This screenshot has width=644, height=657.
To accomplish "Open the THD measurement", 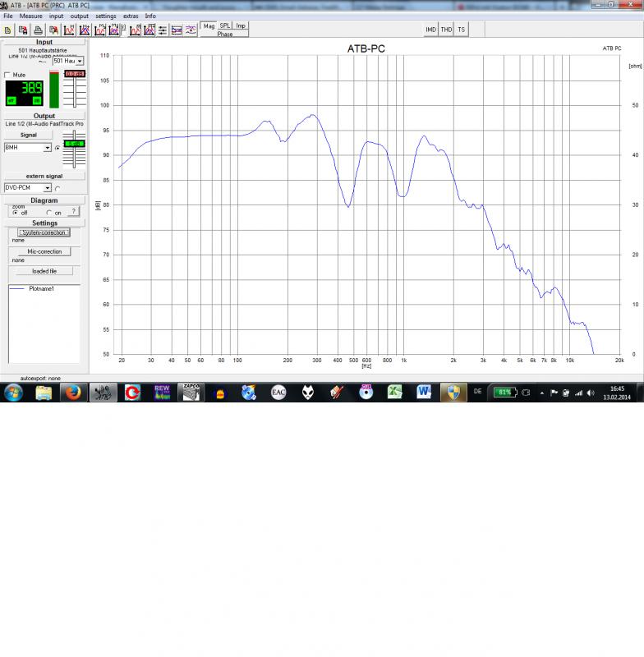I will tap(446, 30).
